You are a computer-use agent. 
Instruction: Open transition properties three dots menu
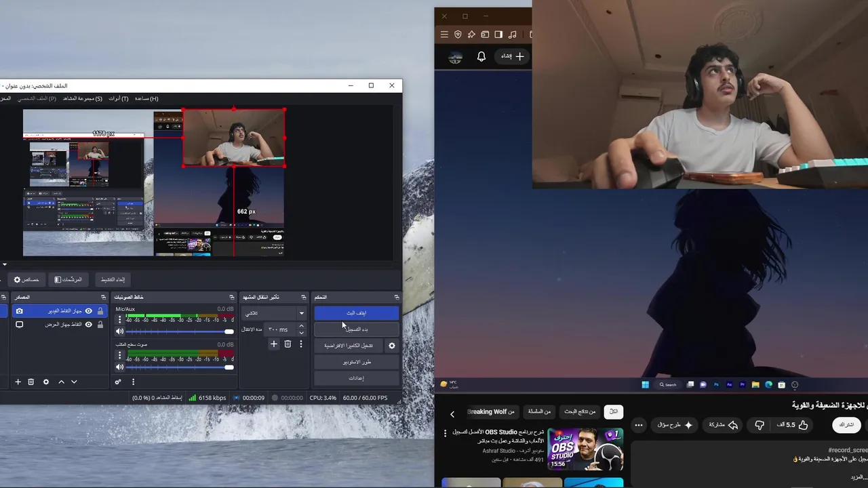pyautogui.click(x=301, y=344)
